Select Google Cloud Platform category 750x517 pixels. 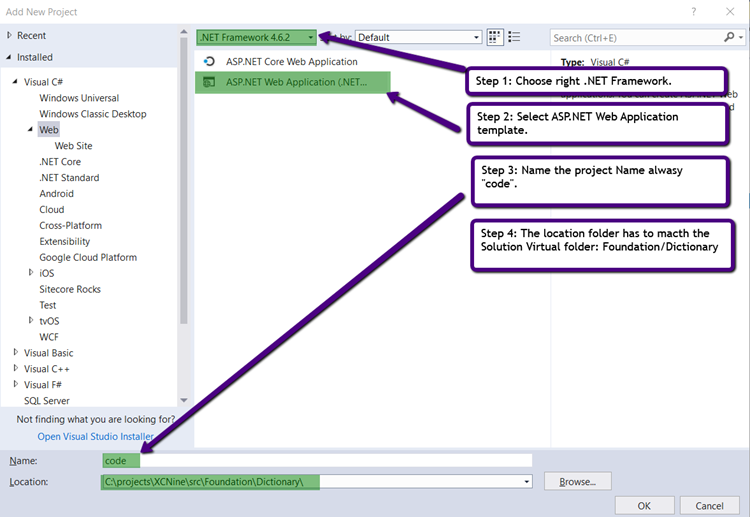point(88,257)
